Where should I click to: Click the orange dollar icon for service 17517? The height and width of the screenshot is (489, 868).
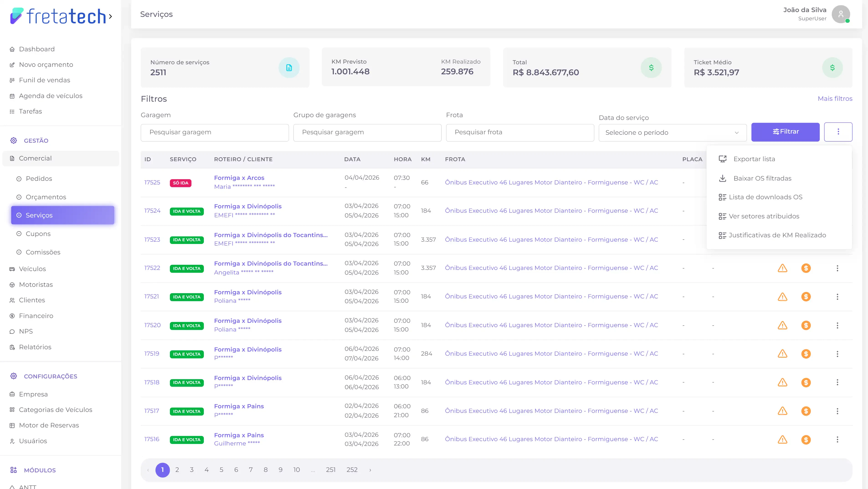coord(806,411)
